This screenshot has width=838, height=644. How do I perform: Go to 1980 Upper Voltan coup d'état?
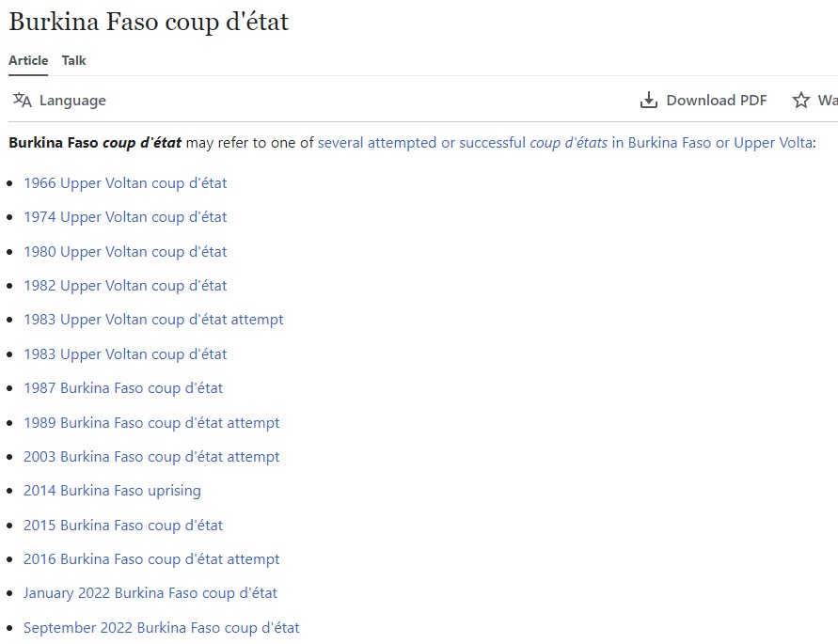[125, 252]
